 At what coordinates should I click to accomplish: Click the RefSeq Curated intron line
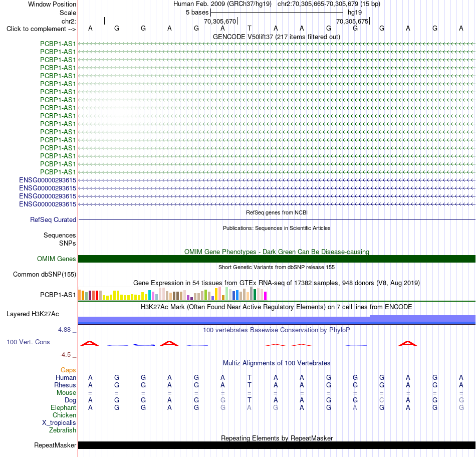(x=277, y=219)
